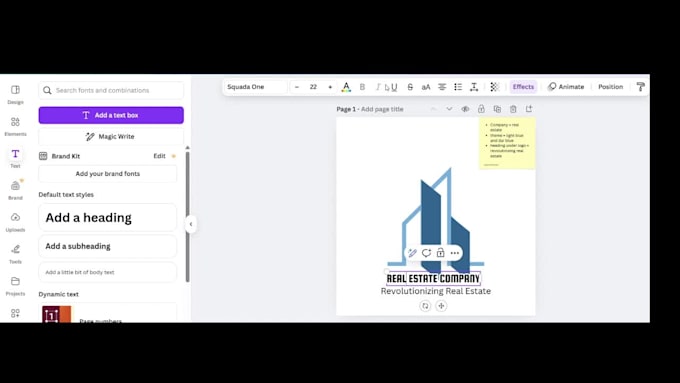This screenshot has height=383, width=680.
Task: Open the Animate options
Action: click(566, 87)
